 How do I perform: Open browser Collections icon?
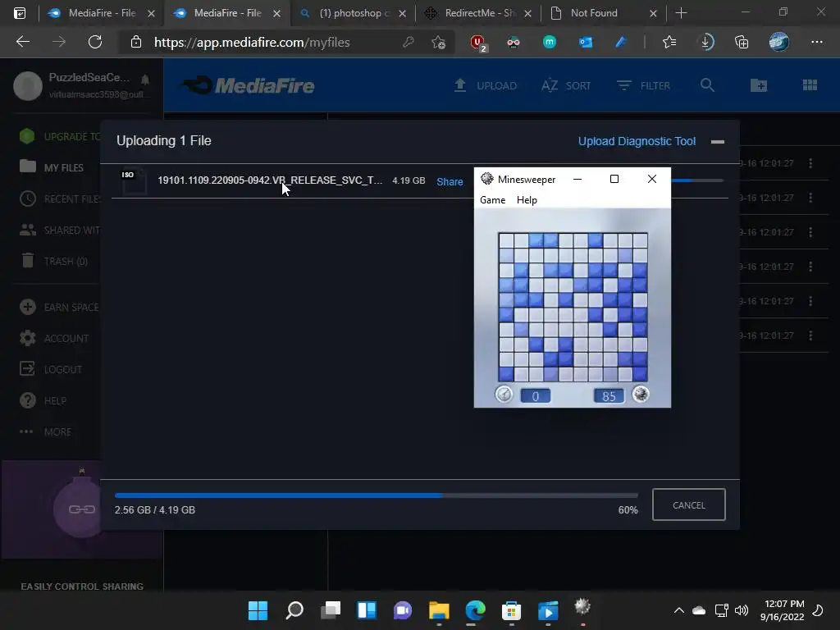click(x=742, y=42)
